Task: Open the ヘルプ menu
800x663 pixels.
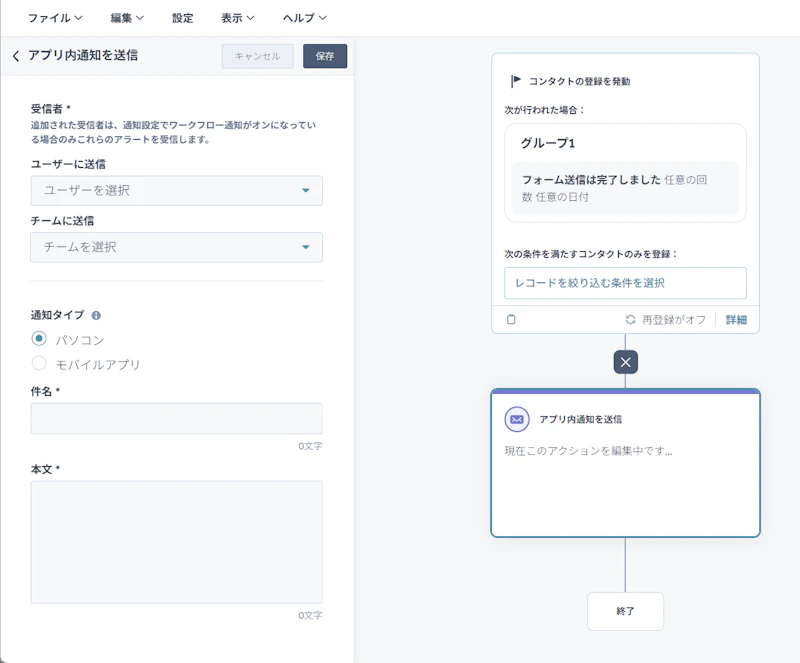Action: pyautogui.click(x=305, y=18)
